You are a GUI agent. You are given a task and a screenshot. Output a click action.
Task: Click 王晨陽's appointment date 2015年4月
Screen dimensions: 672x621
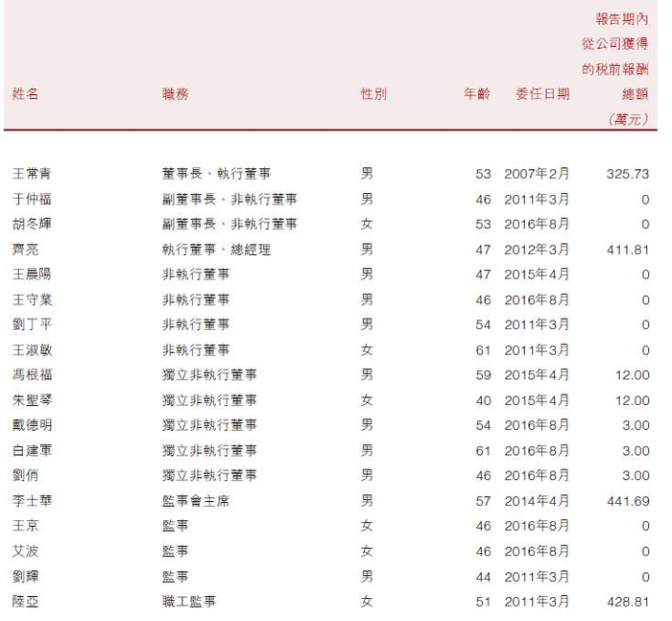pyautogui.click(x=537, y=274)
